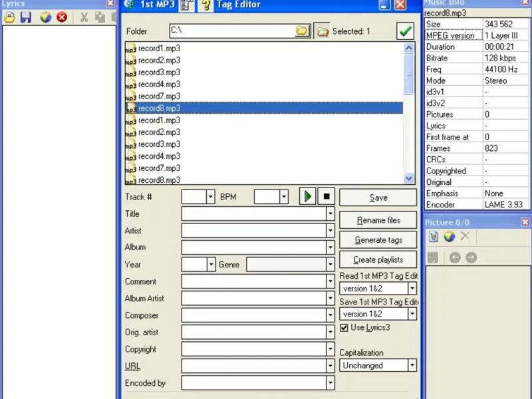Remove picture with X icon
Image resolution: width=532 pixels, height=399 pixels.
465,236
